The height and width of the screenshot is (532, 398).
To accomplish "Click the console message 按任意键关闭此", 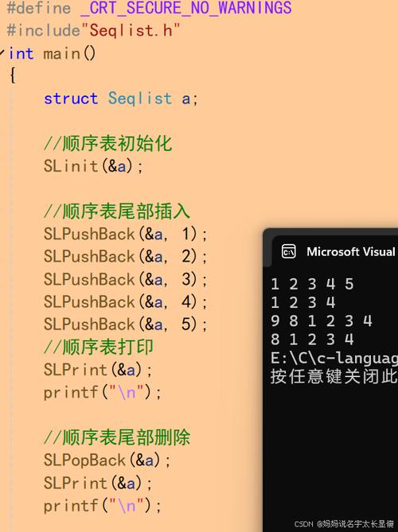I will [x=334, y=376].
